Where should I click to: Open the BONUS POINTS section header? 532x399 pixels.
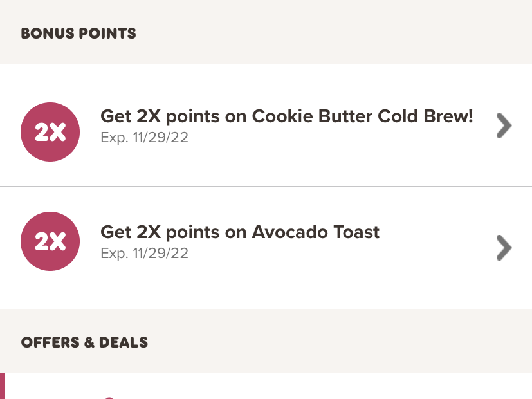[78, 33]
